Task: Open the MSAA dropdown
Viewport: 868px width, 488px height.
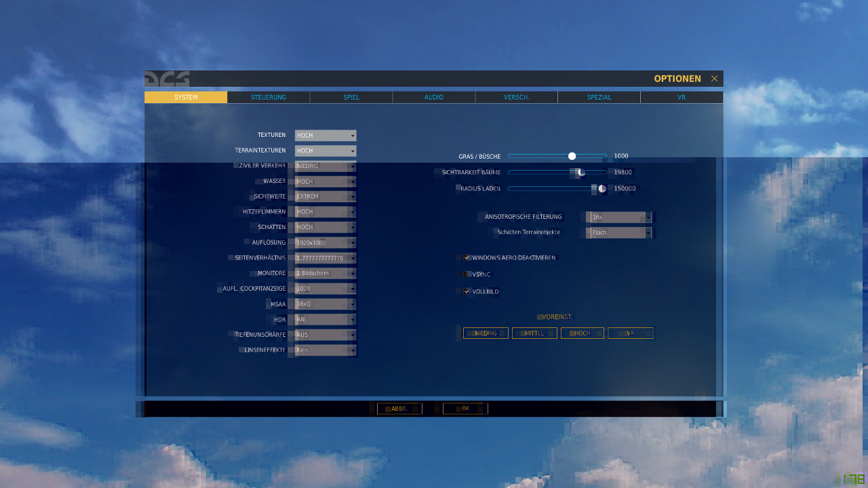Action: [325, 304]
